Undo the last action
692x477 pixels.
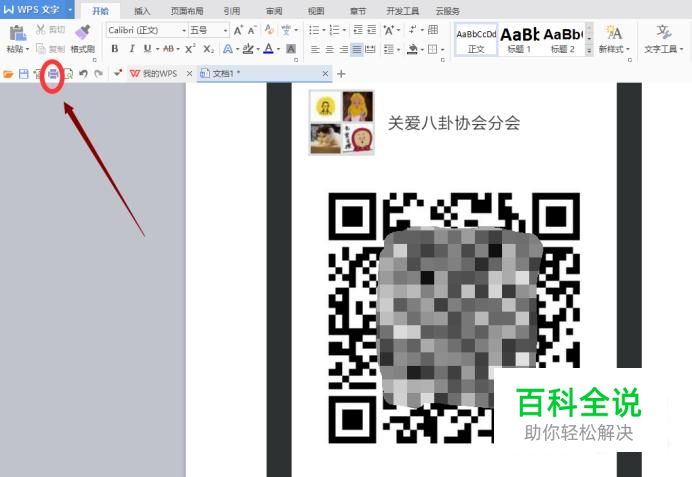click(x=83, y=74)
